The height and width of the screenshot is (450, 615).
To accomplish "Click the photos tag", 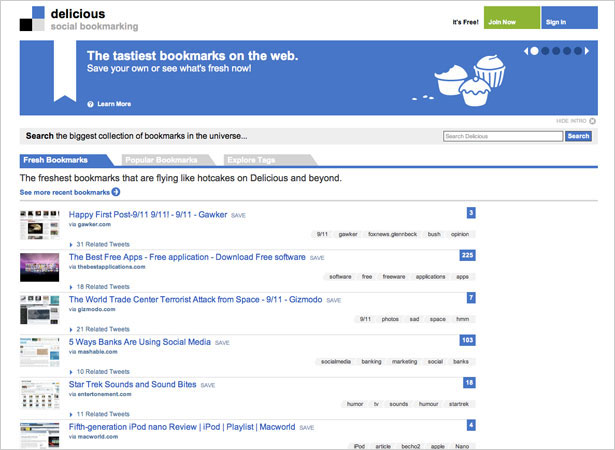I will coord(390,319).
